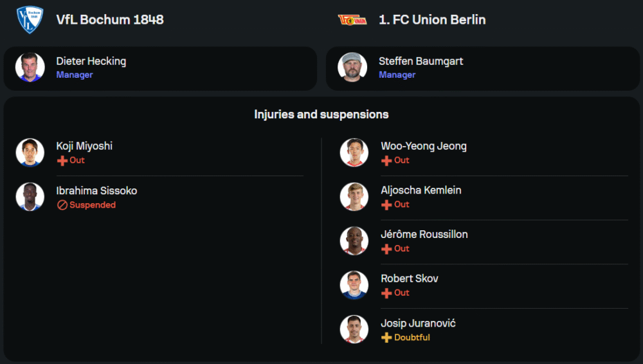This screenshot has width=643, height=364.
Task: Click the VfL Bochum 1848 club crest
Action: [30, 20]
